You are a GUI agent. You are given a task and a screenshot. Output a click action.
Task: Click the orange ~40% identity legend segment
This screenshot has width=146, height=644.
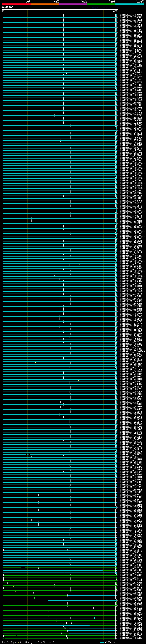(x=45, y=4)
